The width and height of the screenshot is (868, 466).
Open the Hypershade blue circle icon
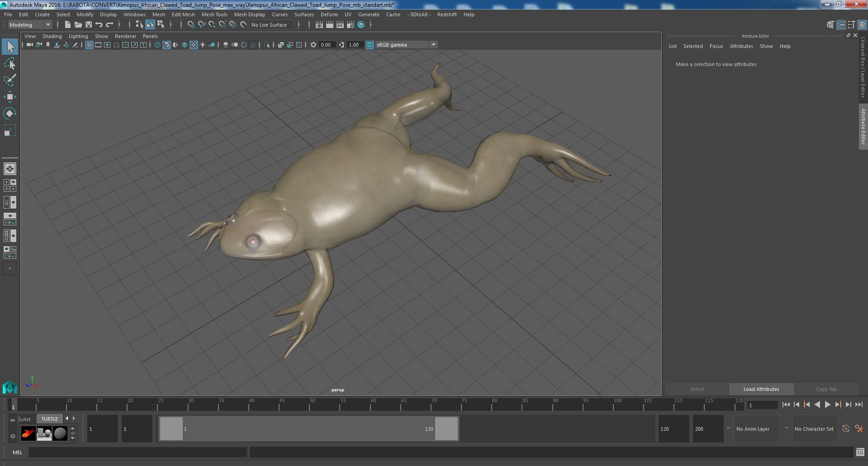point(361,25)
